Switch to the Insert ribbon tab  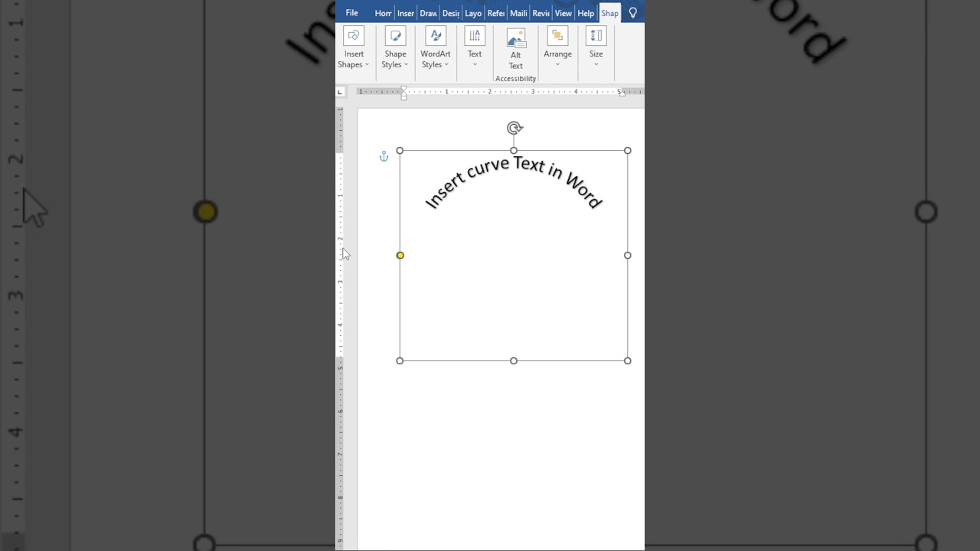pos(406,13)
